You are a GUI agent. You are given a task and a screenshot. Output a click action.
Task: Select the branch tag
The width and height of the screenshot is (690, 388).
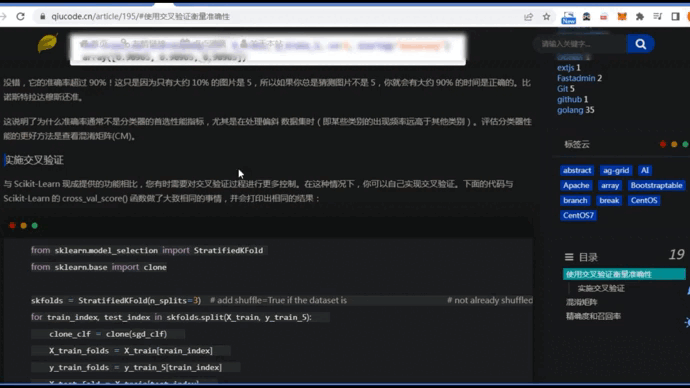click(575, 200)
